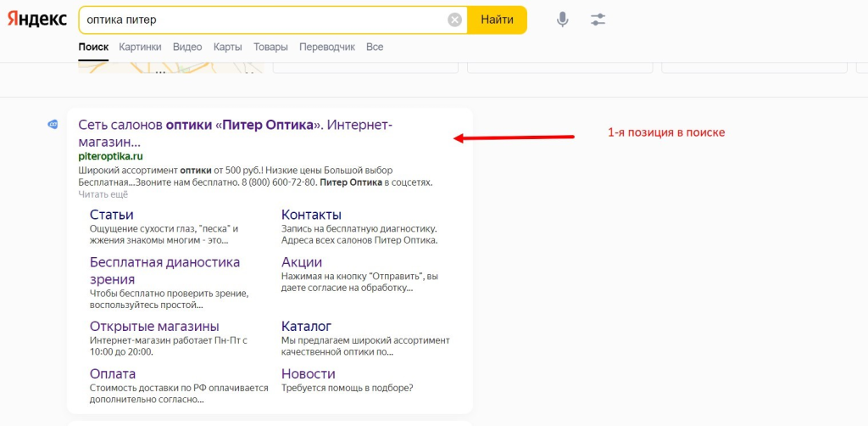Click the Найти search button
Screen dimensions: 868x426
click(497, 20)
